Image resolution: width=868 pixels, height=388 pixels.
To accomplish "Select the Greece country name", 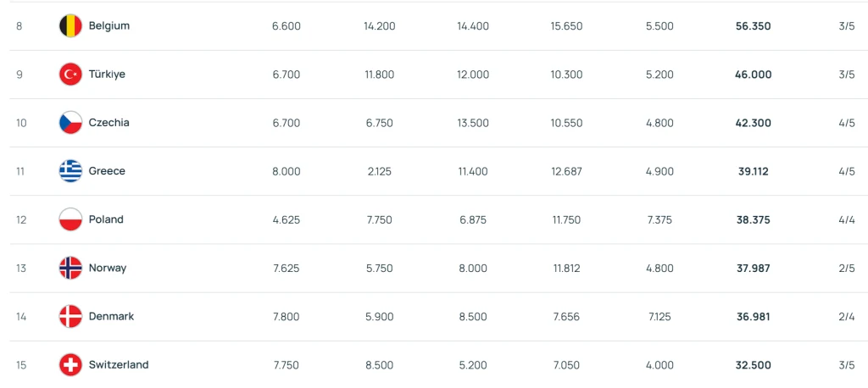I will click(107, 171).
